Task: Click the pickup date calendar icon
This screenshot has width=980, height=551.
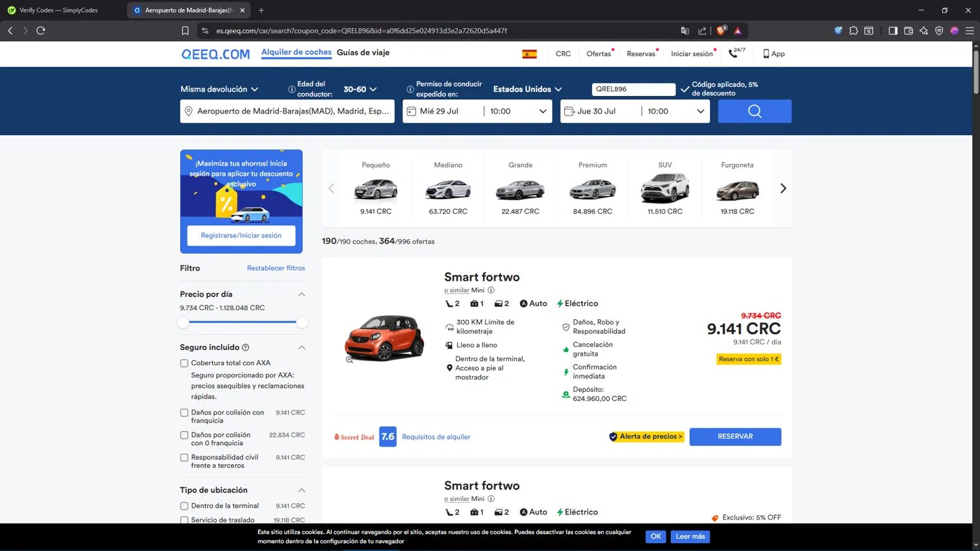Action: pyautogui.click(x=411, y=112)
